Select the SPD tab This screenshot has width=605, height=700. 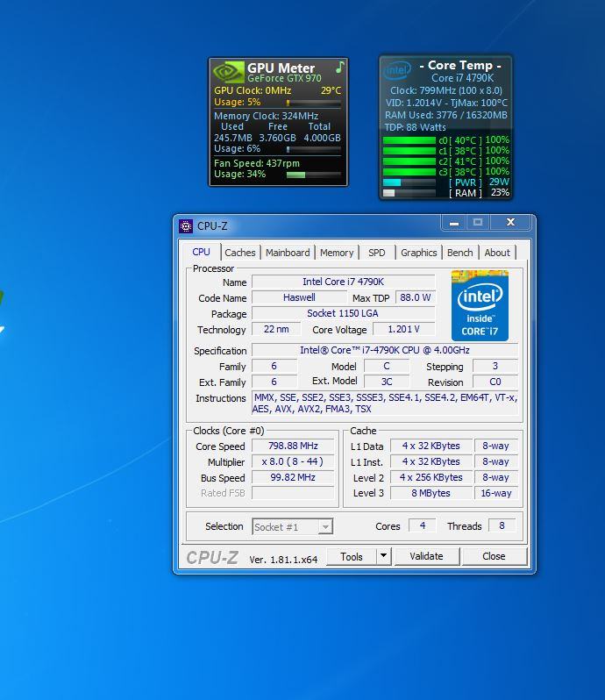click(376, 253)
